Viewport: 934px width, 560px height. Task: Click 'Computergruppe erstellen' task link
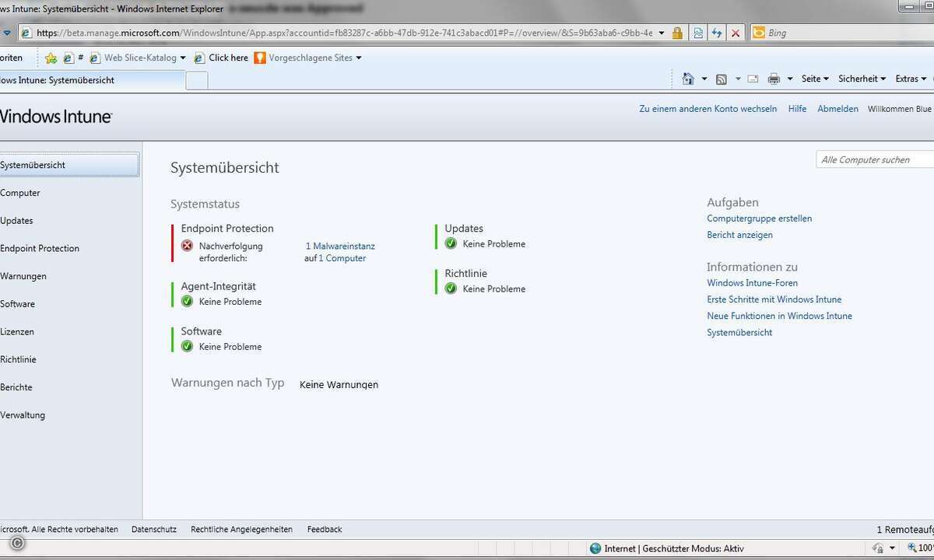tap(759, 219)
